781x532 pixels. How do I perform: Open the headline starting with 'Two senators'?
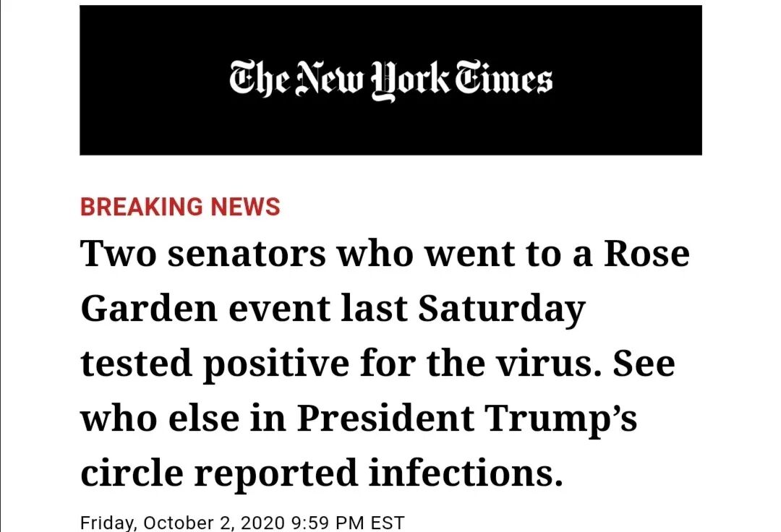pyautogui.click(x=385, y=364)
